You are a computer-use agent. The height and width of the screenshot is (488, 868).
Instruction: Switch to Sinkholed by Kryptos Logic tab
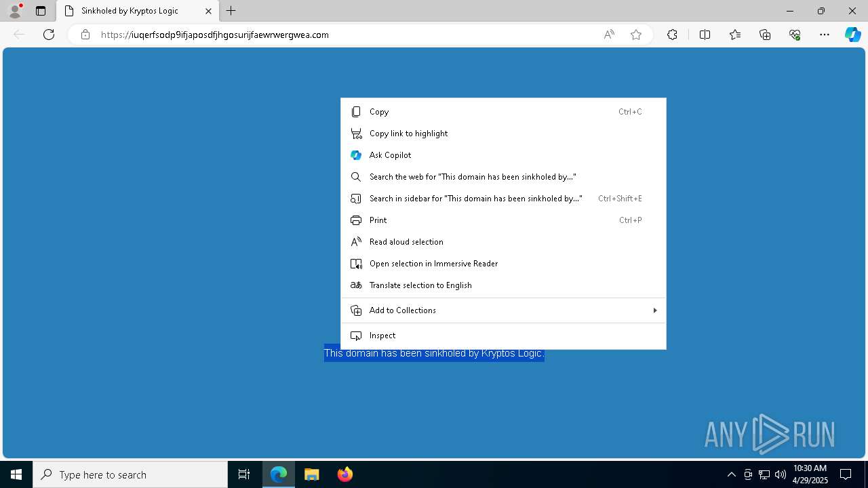(x=137, y=11)
